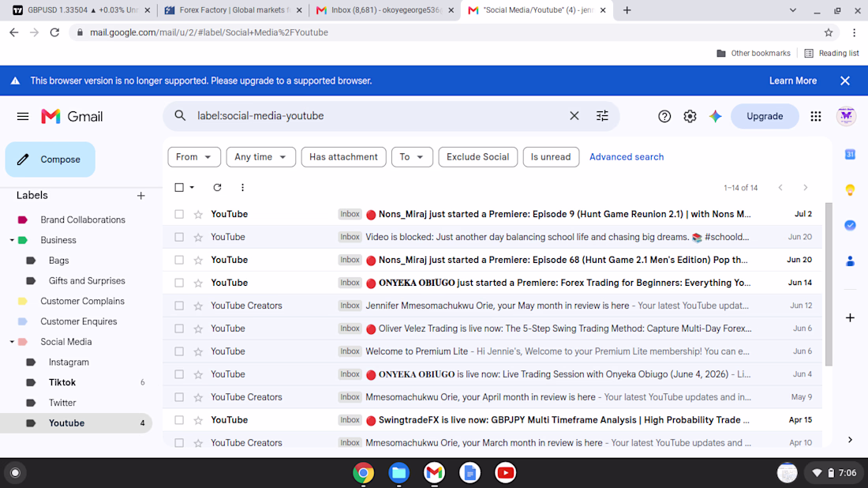Tick checkbox for Welcome to Premium Lite email
Screen dimensions: 868x488
click(179, 351)
